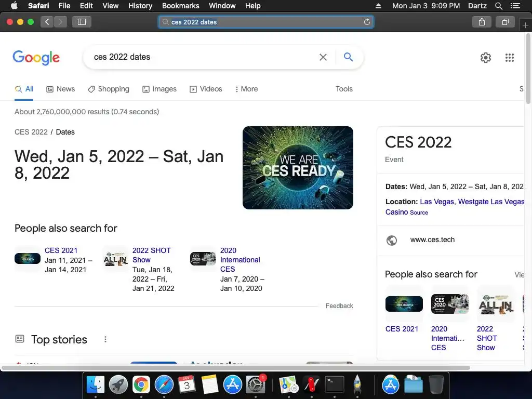Open Google Chrome from the Dock
The width and height of the screenshot is (532, 399).
pyautogui.click(x=141, y=384)
